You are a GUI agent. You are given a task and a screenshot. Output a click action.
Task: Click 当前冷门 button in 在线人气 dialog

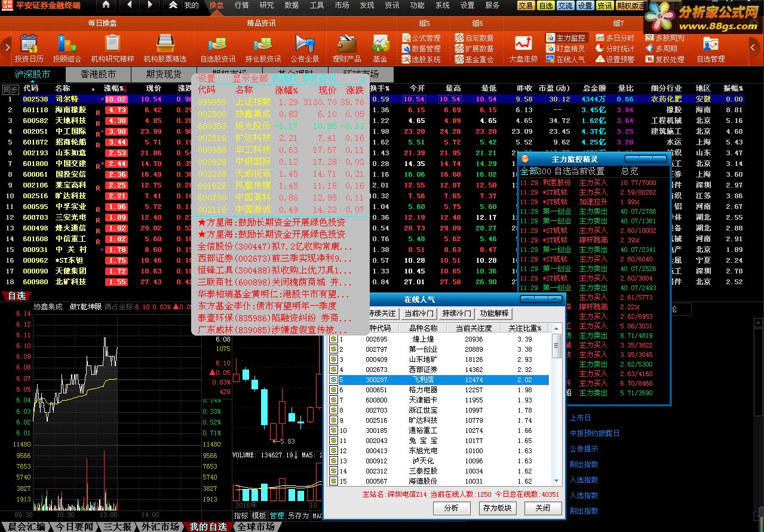[418, 313]
